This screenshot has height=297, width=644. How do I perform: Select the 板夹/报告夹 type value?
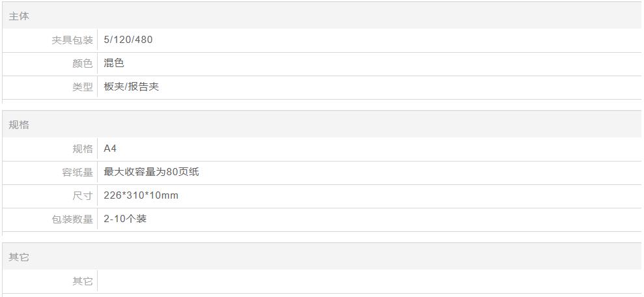tap(132, 87)
